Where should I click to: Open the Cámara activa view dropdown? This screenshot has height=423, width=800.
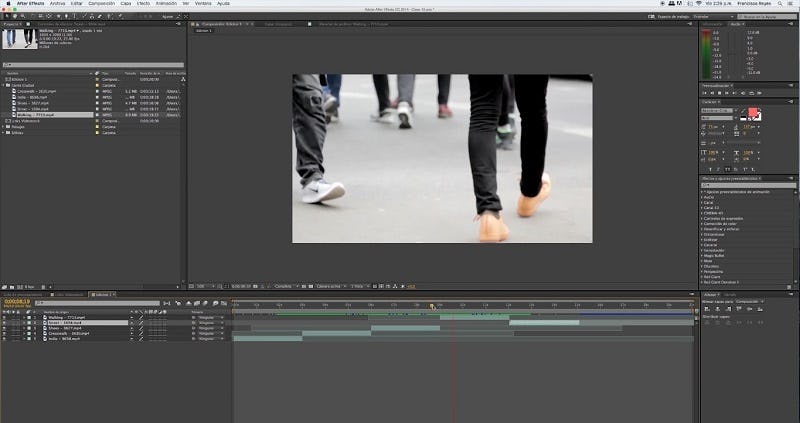click(x=332, y=287)
